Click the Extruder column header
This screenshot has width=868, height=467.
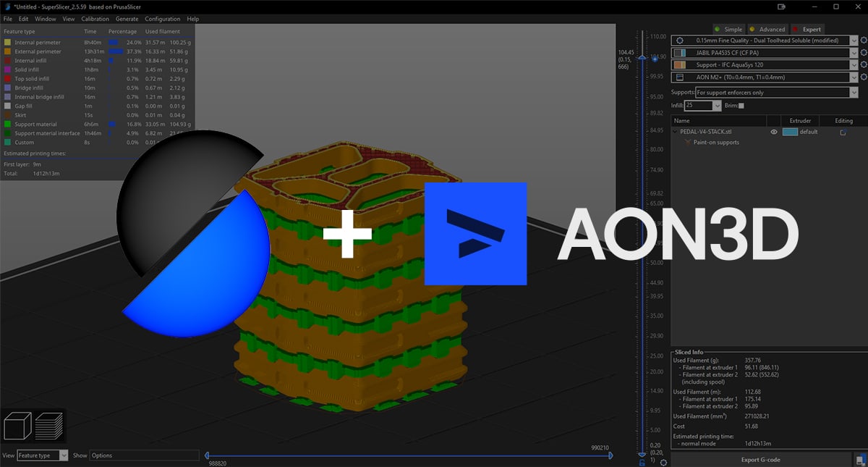pos(800,121)
